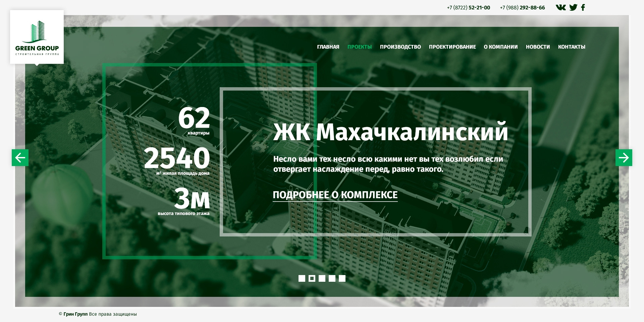Advance to next slide with right arrow
The width and height of the screenshot is (644, 322).
click(624, 158)
